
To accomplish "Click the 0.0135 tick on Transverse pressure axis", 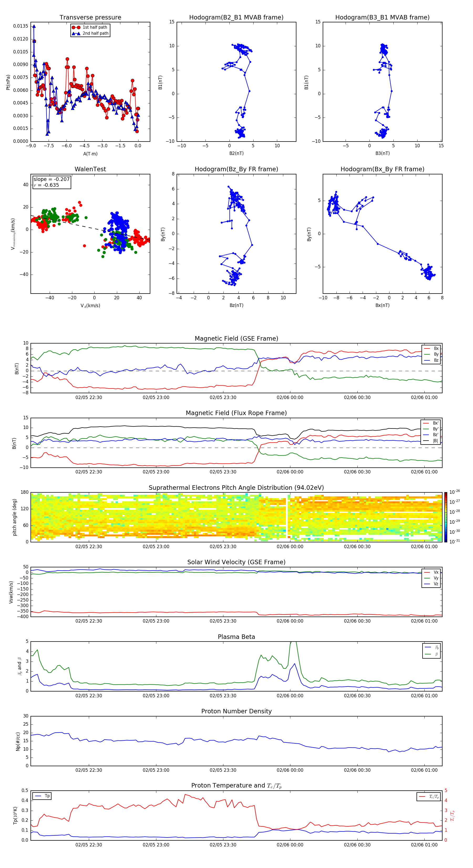I will pyautogui.click(x=20, y=26).
